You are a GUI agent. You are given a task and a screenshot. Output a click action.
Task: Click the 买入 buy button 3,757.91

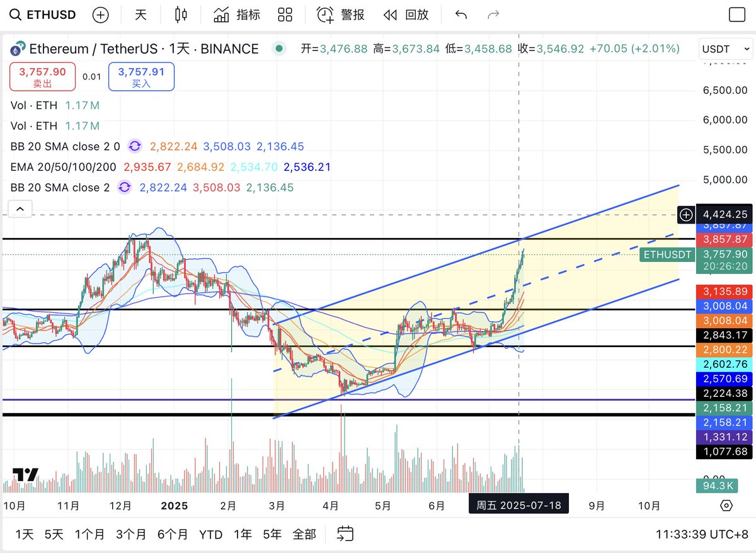click(x=141, y=77)
